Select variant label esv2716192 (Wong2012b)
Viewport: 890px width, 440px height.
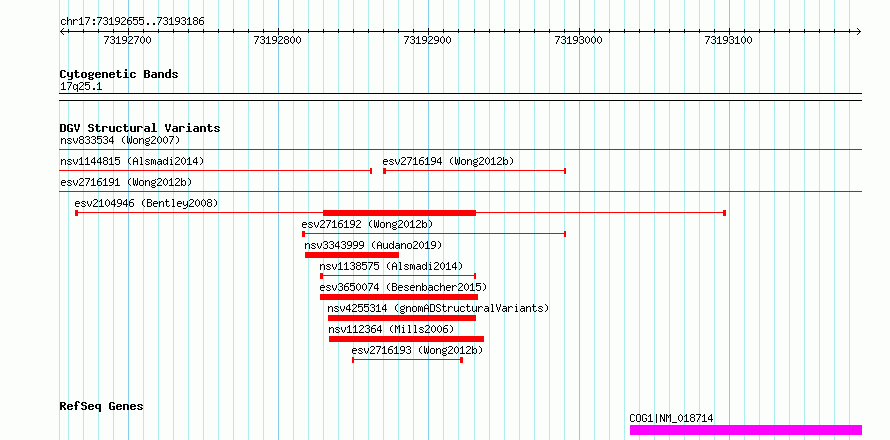pyautogui.click(x=367, y=225)
